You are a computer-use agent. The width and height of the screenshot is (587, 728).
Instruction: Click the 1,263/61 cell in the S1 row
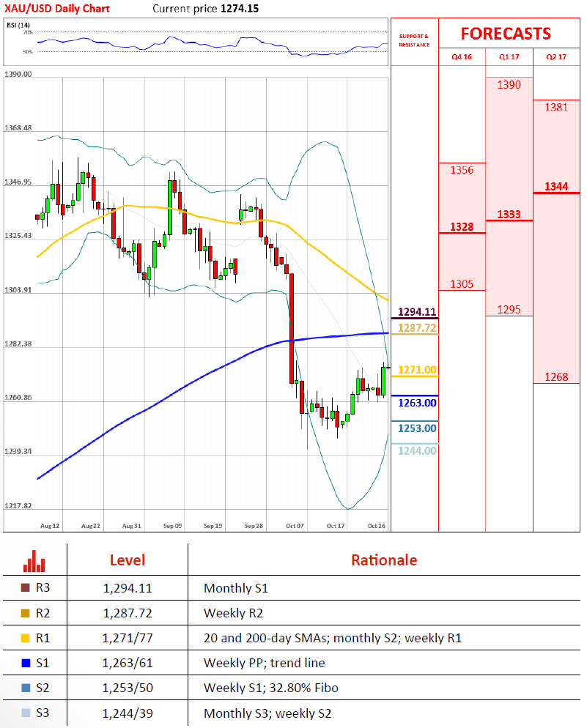point(128,663)
